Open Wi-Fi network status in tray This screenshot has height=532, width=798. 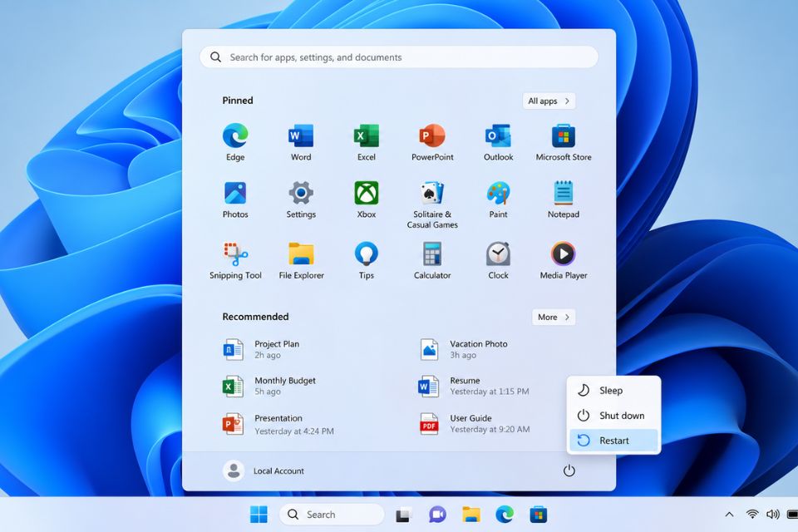752,515
